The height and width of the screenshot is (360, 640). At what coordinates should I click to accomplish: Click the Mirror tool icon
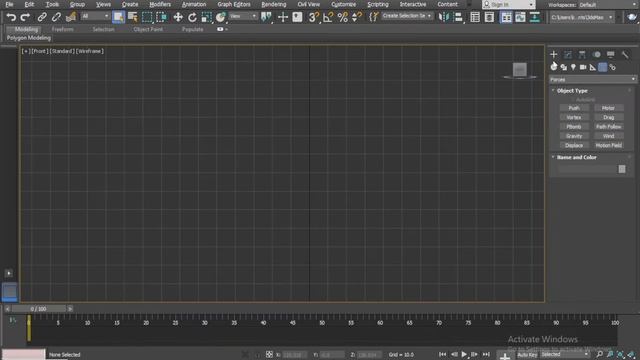[444, 17]
